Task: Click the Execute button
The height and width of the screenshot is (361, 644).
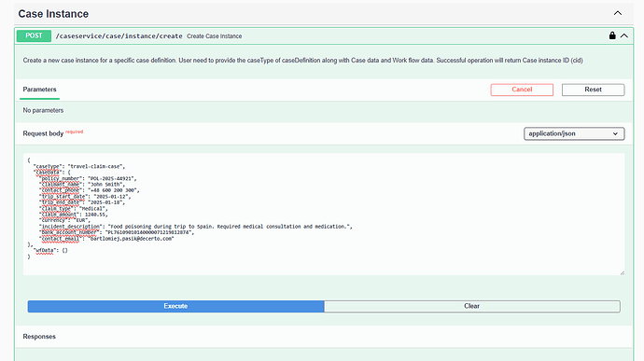Action: 175,306
